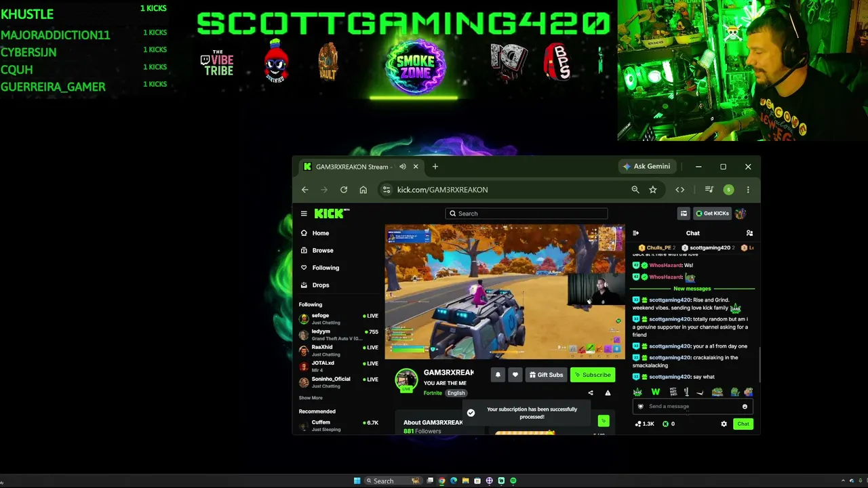Open the chat users list icon

(x=749, y=233)
